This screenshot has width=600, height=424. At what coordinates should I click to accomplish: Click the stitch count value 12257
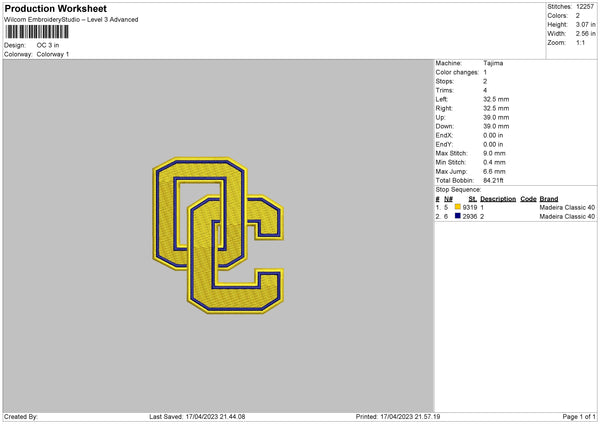(585, 7)
